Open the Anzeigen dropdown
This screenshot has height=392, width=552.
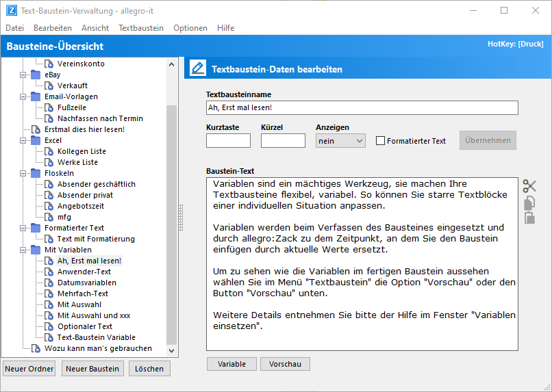click(340, 140)
